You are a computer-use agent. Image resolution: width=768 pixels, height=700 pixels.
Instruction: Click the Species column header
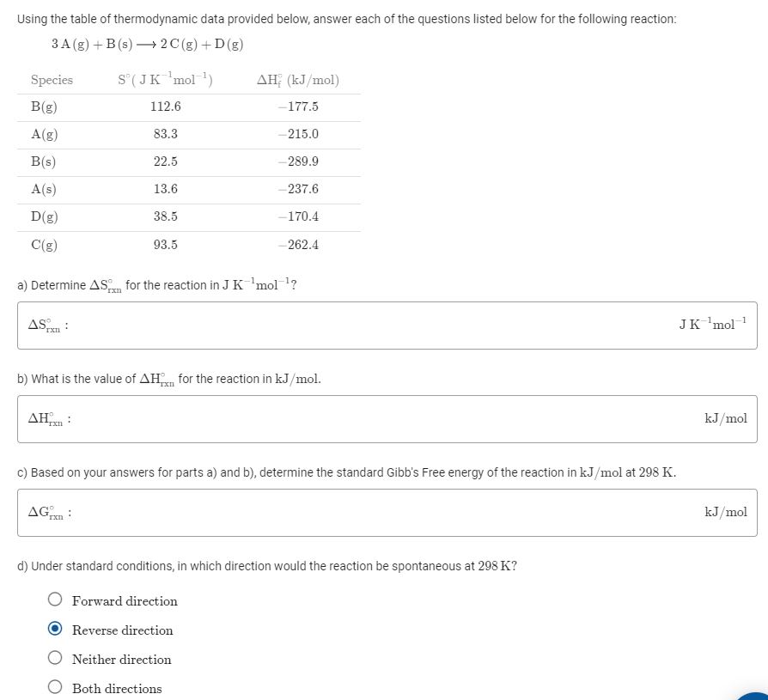pos(52,80)
